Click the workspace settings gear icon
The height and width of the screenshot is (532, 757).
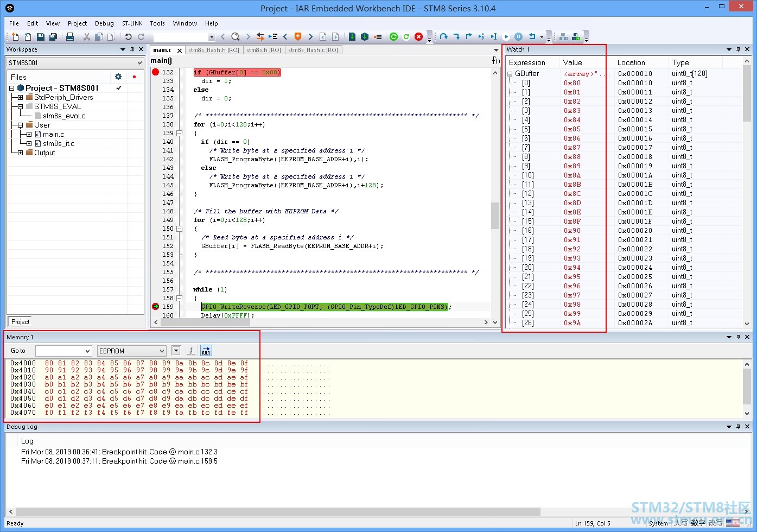118,77
